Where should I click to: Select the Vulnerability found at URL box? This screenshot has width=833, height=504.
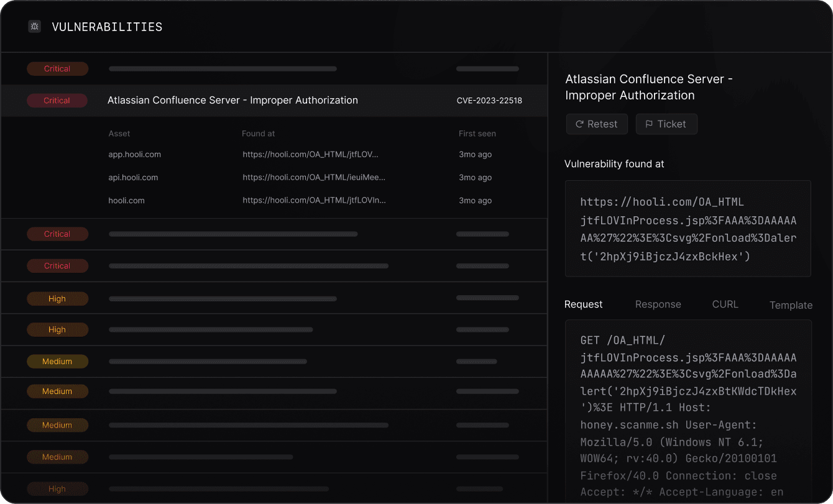click(x=688, y=229)
